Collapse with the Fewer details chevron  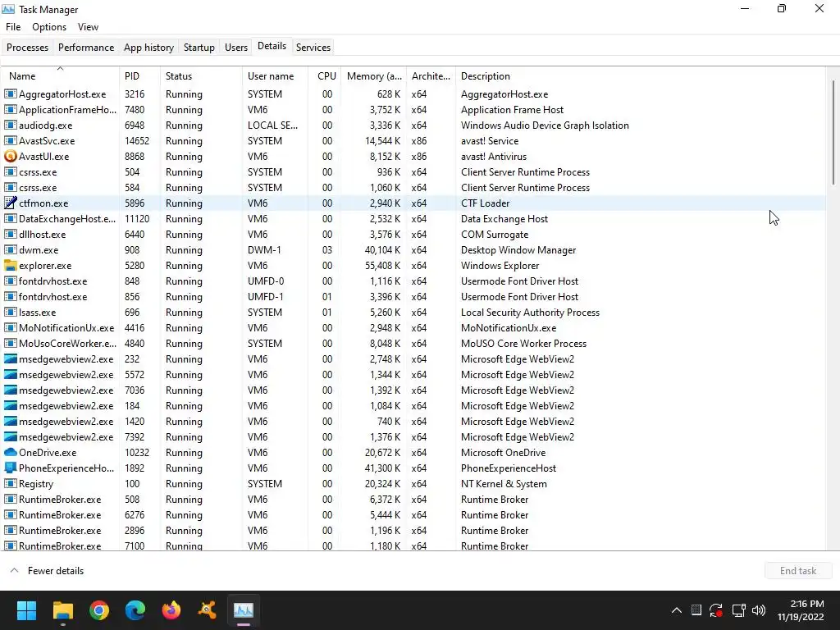15,571
